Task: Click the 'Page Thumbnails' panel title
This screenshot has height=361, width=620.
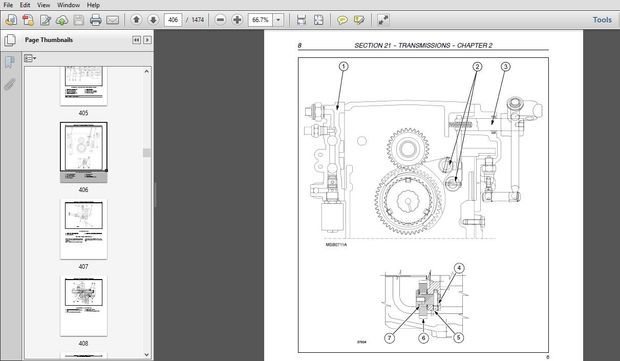Action: click(x=49, y=40)
